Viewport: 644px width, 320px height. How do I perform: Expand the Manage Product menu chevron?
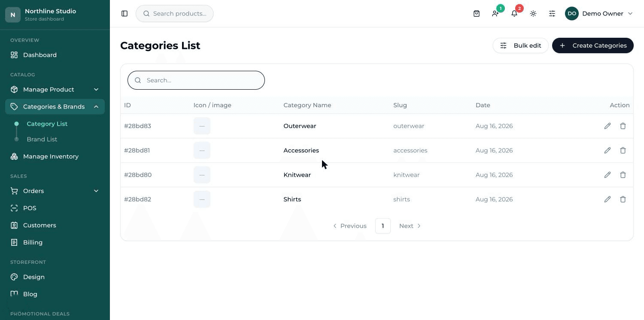tap(96, 90)
